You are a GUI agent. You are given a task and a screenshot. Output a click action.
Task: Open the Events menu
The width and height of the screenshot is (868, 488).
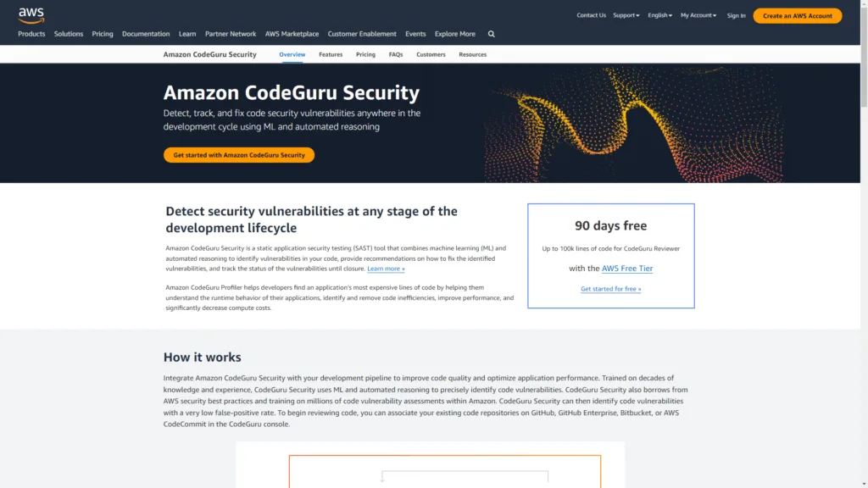tap(415, 34)
